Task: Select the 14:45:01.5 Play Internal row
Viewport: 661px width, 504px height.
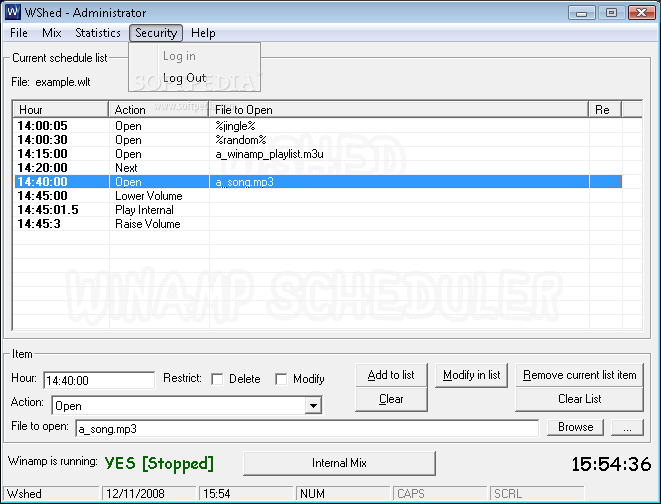Action: pyautogui.click(x=318, y=209)
